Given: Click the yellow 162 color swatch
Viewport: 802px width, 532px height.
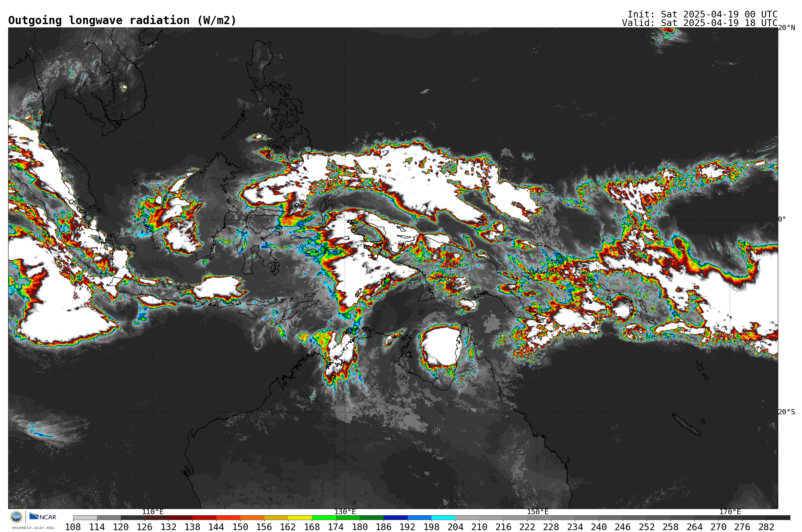Looking at the screenshot, I should [x=300, y=518].
